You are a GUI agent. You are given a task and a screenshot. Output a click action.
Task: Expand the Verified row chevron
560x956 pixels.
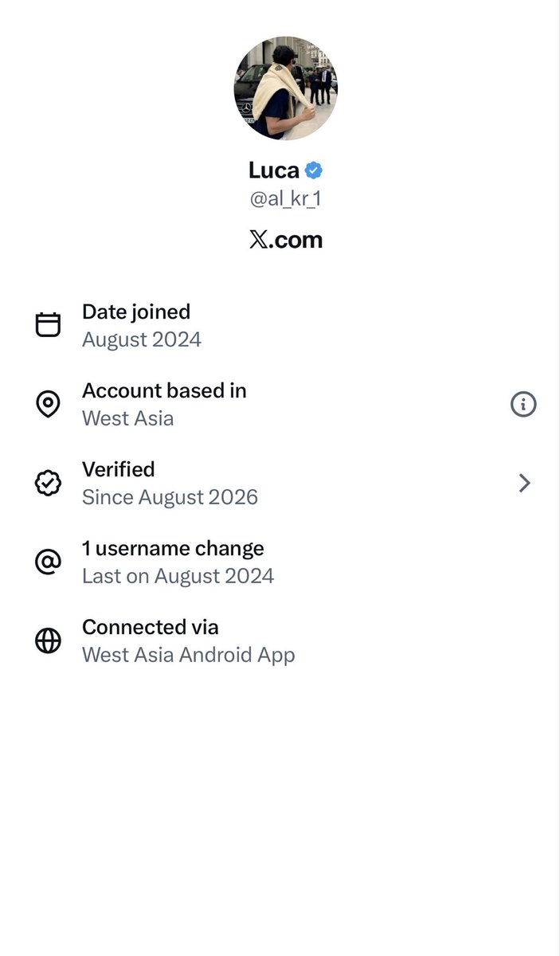pos(524,483)
